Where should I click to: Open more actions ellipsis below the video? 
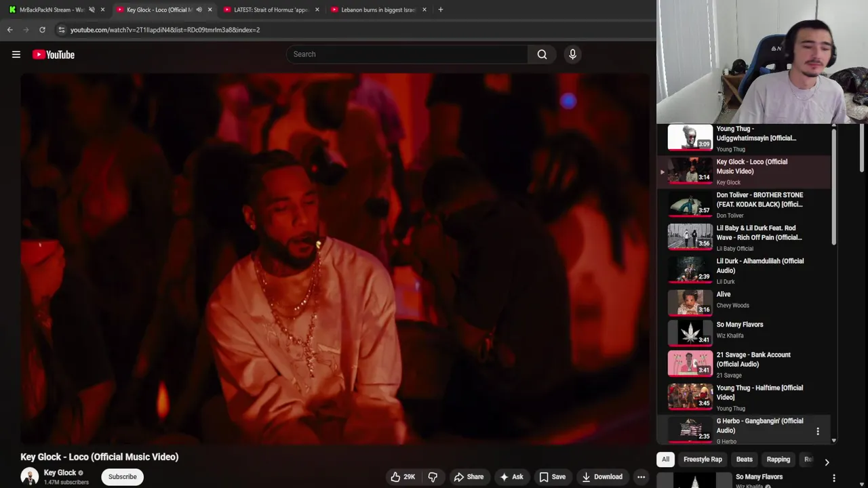coord(641,476)
